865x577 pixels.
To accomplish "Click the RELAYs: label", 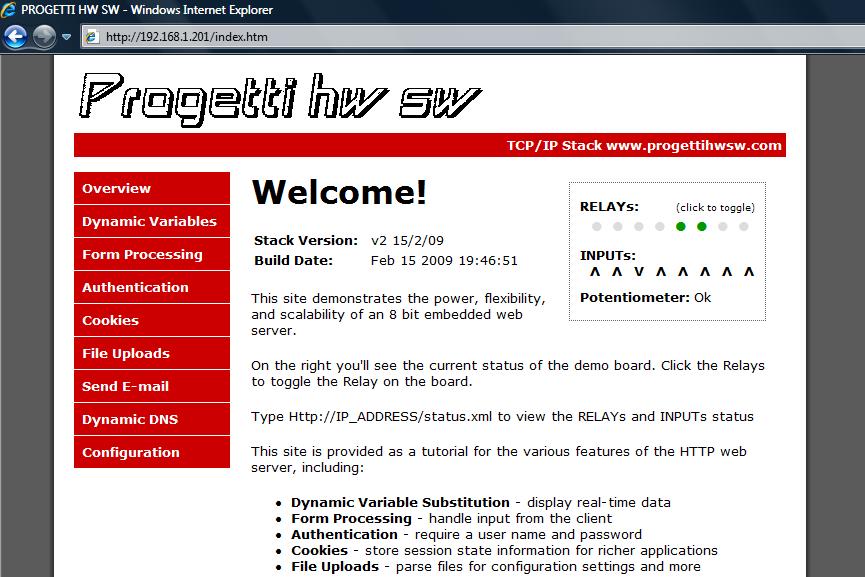I will 609,207.
